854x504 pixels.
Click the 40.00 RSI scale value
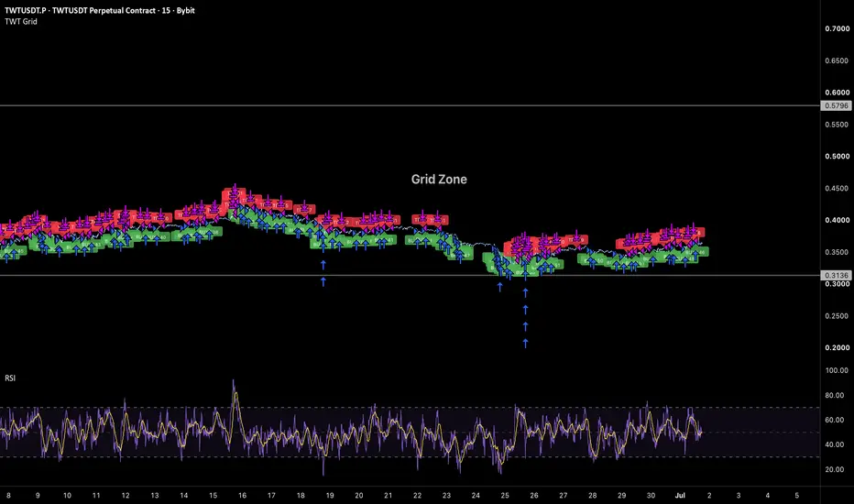click(x=837, y=444)
